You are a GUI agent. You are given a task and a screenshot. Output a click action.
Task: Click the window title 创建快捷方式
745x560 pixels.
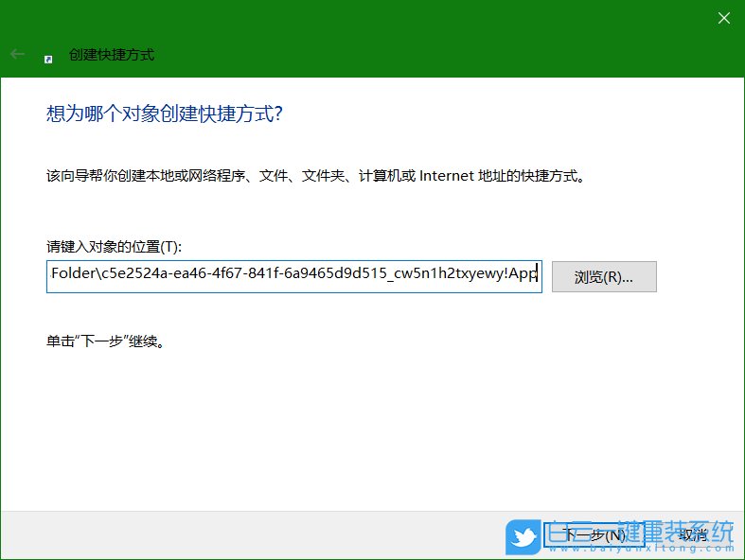click(112, 55)
